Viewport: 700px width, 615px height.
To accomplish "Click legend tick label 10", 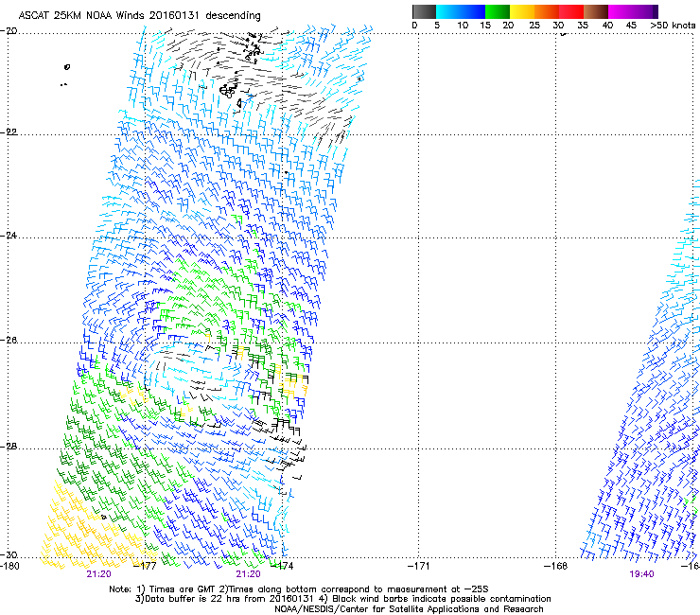I will tap(463, 26).
